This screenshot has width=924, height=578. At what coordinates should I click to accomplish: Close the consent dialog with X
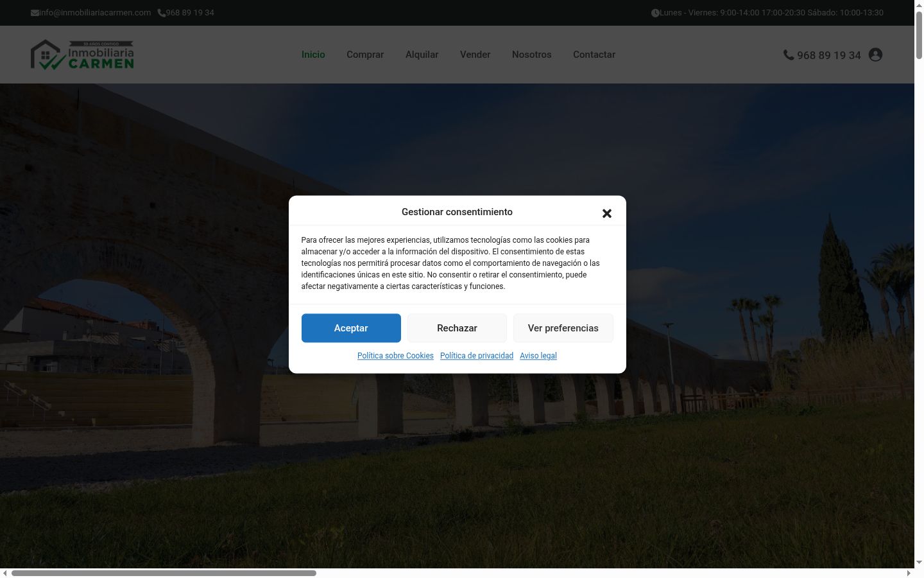[x=607, y=213]
